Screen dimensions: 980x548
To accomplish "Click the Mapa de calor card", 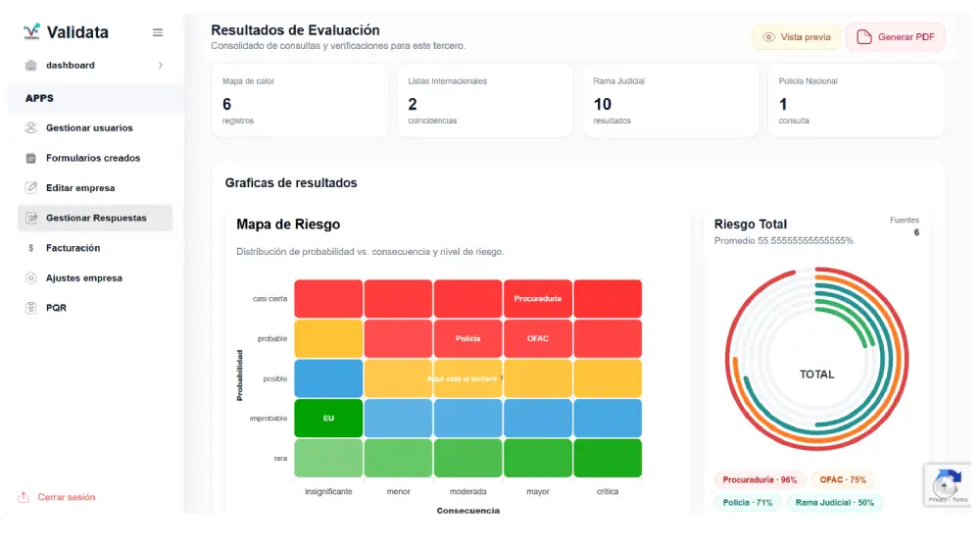I will [x=299, y=101].
